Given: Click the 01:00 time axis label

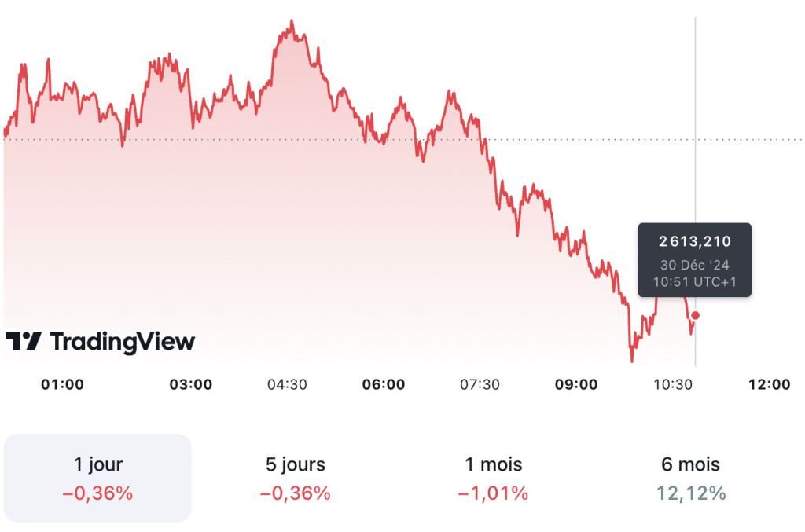Looking at the screenshot, I should (62, 384).
